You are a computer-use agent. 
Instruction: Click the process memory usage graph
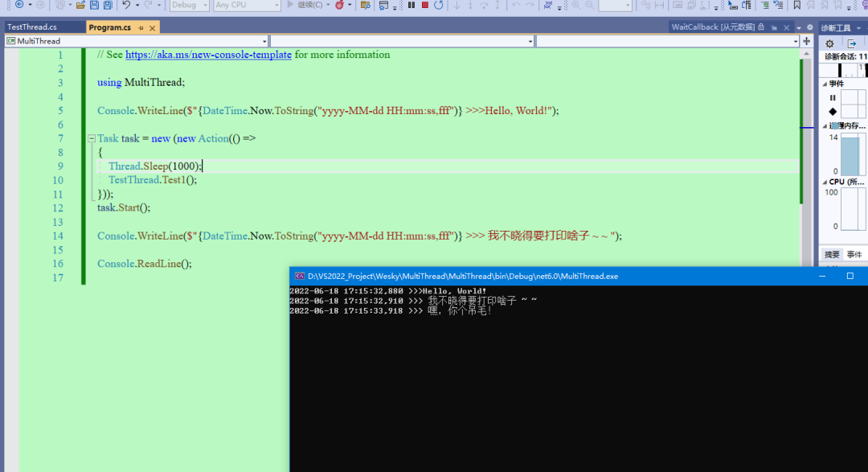coord(853,154)
